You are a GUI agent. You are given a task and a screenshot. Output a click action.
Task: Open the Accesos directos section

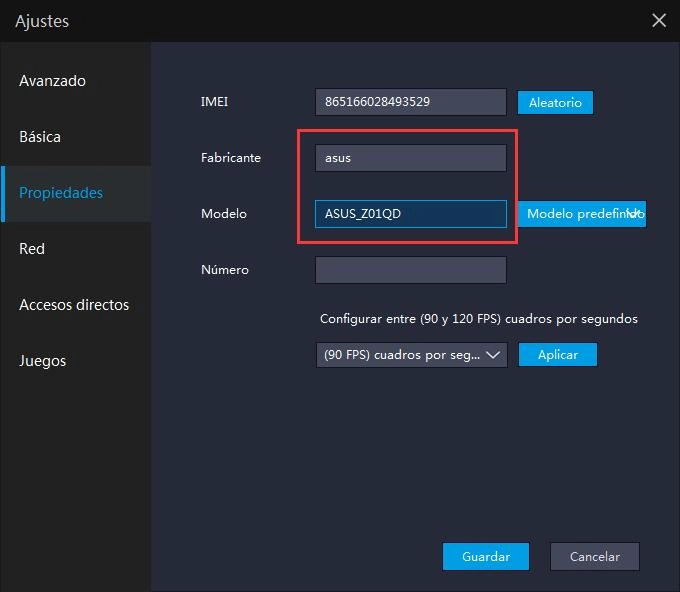click(75, 305)
